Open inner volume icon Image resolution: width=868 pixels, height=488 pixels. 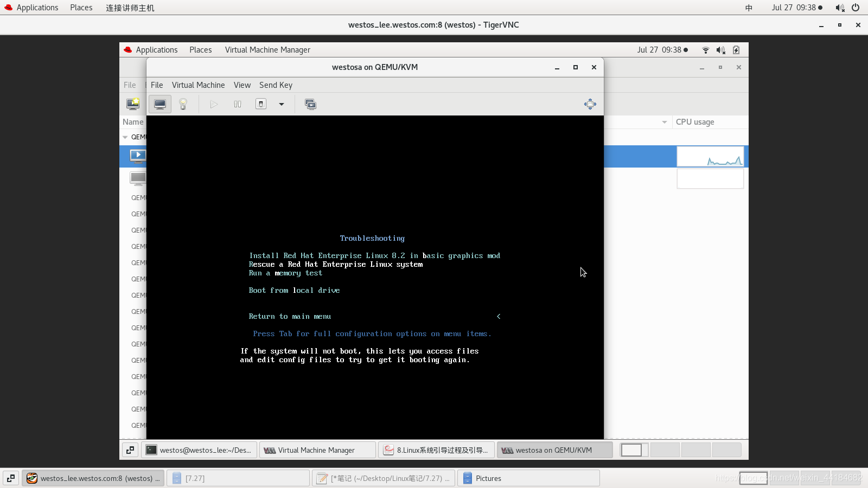pyautogui.click(x=720, y=50)
